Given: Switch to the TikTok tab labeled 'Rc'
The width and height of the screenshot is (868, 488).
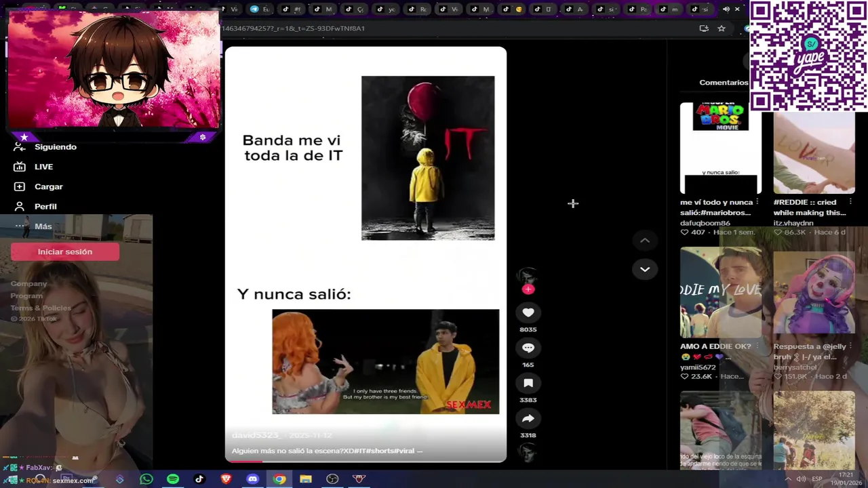Looking at the screenshot, I should [x=418, y=9].
